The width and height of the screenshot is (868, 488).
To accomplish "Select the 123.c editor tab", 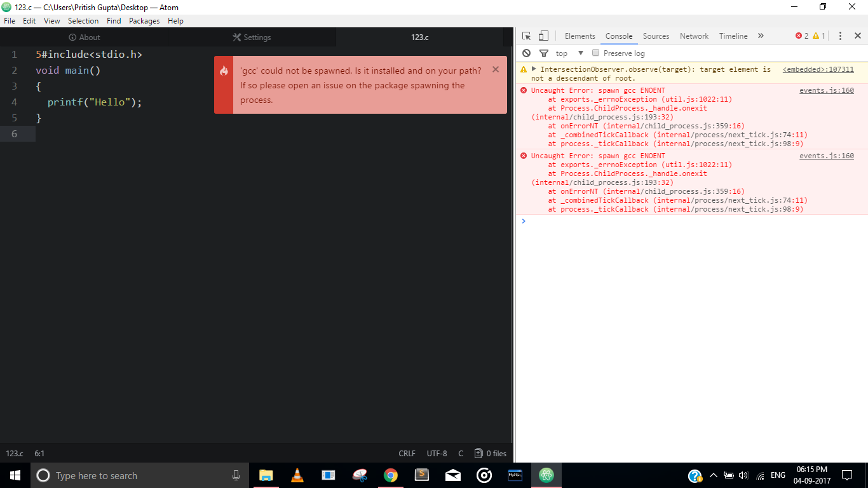I will point(420,37).
